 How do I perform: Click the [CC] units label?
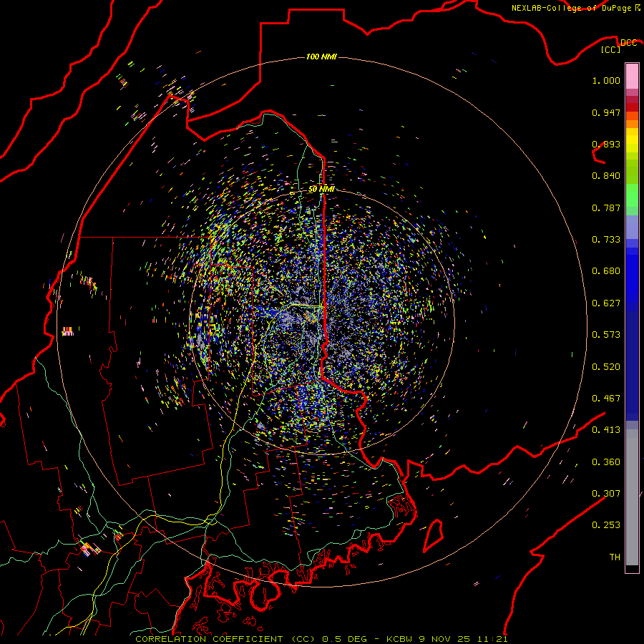click(x=611, y=49)
